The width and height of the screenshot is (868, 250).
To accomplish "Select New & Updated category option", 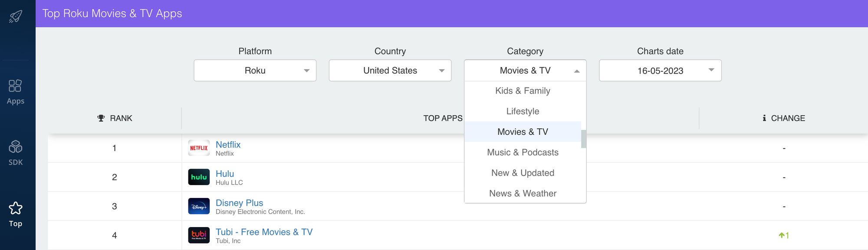I will click(523, 173).
